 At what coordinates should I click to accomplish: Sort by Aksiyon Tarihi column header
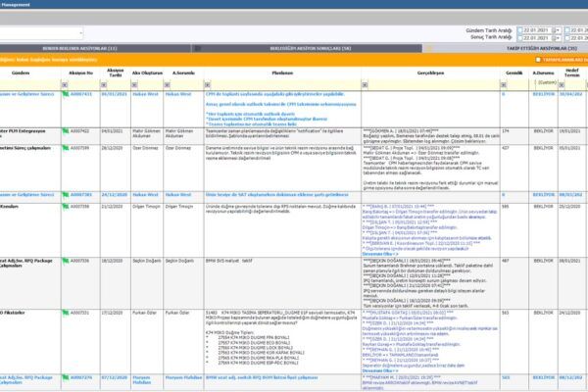click(x=115, y=73)
